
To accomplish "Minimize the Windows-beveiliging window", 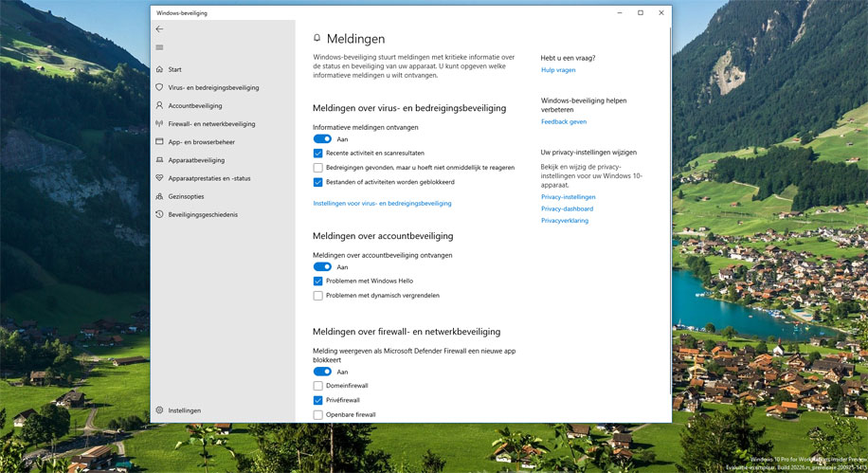I will coord(620,12).
